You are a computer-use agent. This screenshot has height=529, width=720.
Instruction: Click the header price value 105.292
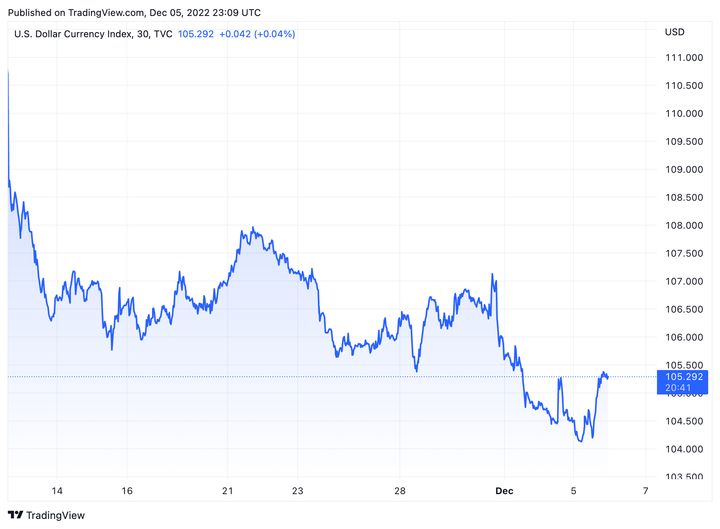click(196, 34)
